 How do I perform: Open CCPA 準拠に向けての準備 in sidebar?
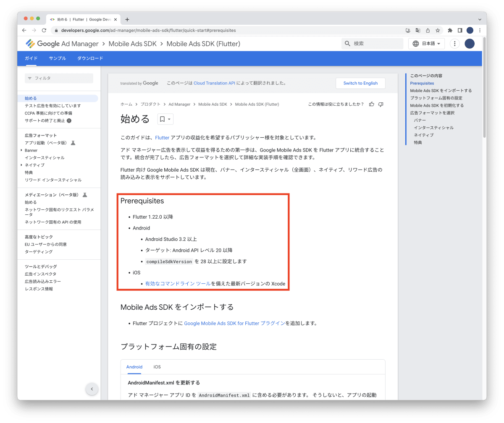coord(48,113)
